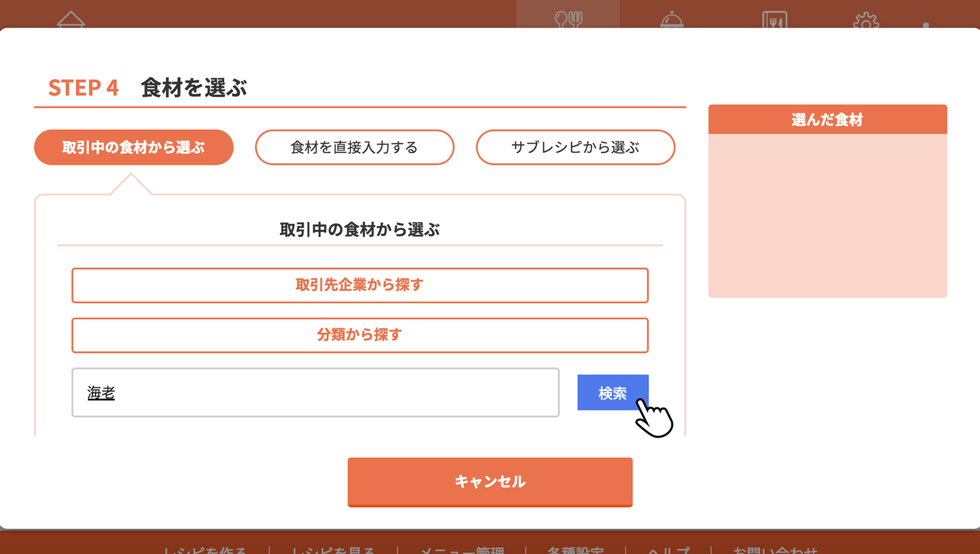Click the empty selected ingredients list area
The image size is (980, 554).
(827, 215)
